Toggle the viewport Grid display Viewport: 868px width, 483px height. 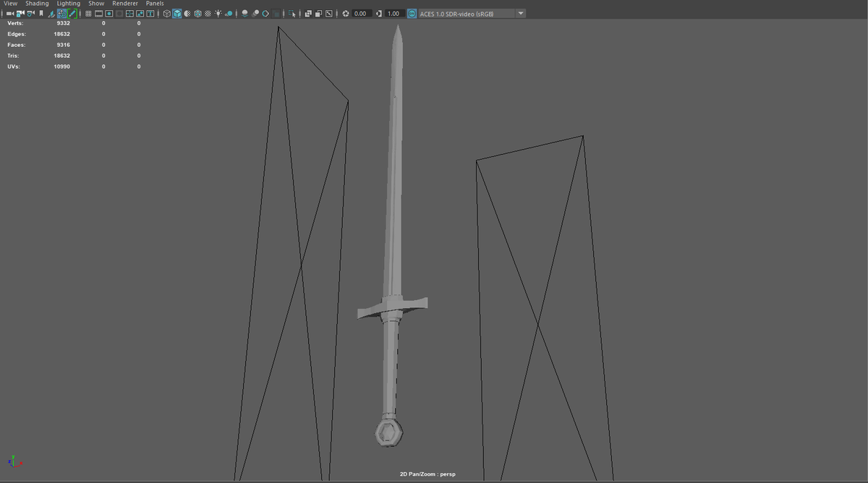click(x=88, y=14)
